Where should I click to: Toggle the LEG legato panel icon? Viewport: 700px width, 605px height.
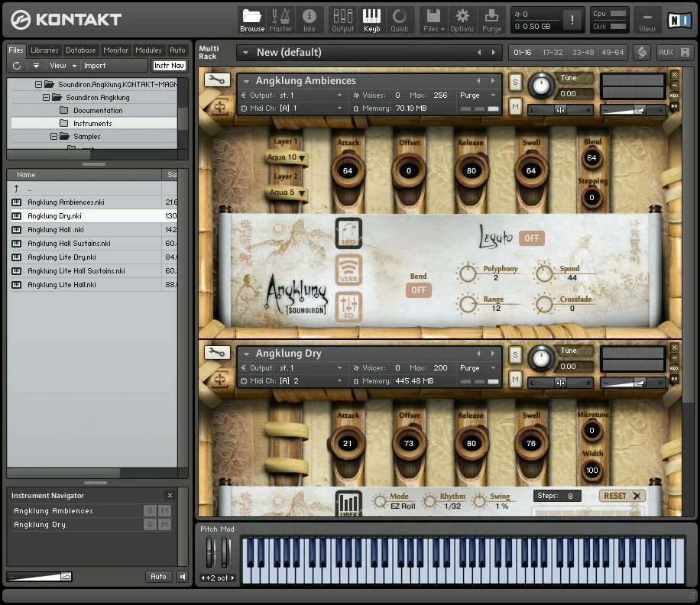[348, 233]
